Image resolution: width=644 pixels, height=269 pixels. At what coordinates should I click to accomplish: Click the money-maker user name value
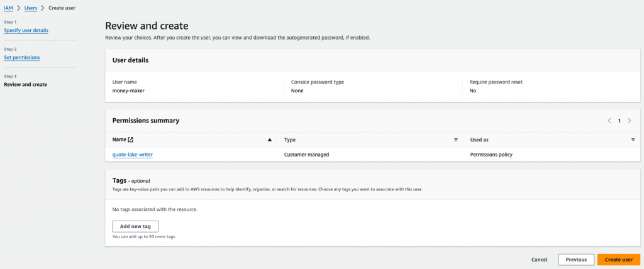[x=128, y=91]
